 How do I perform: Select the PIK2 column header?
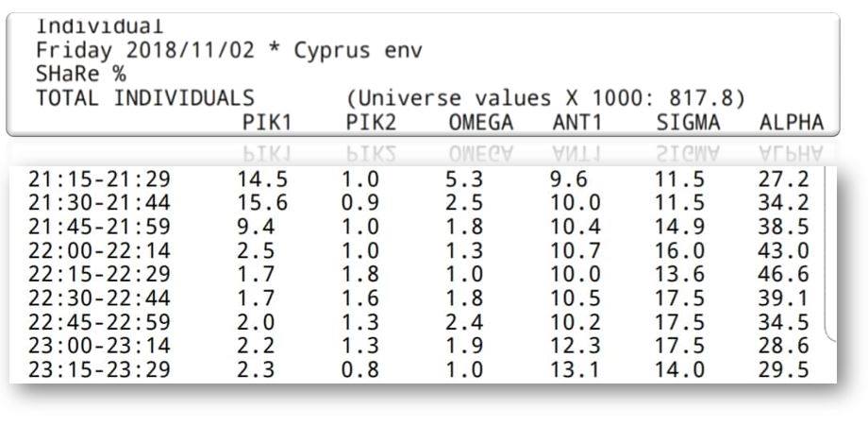[371, 123]
